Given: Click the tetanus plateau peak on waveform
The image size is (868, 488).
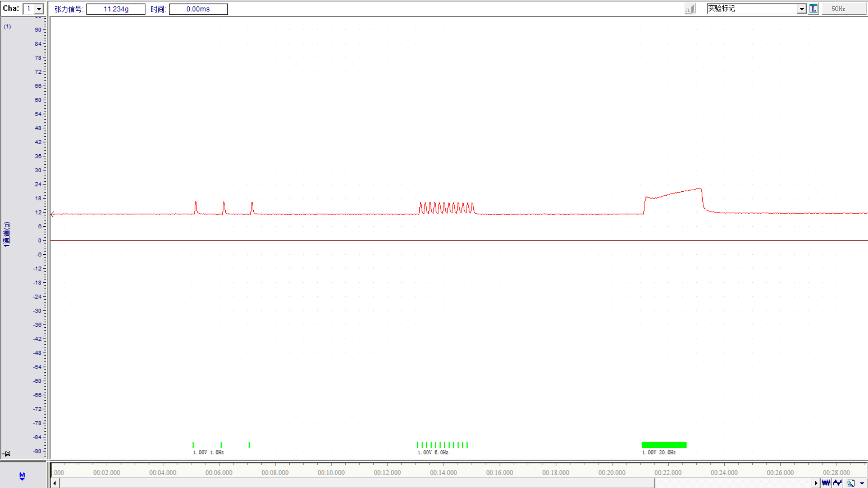Looking at the screenshot, I should tap(700, 189).
